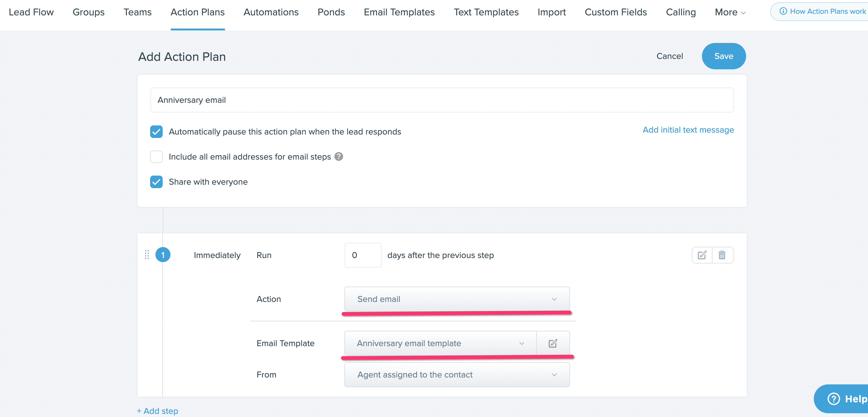The width and height of the screenshot is (868, 417).
Task: Switch to Automations tab
Action: click(271, 12)
